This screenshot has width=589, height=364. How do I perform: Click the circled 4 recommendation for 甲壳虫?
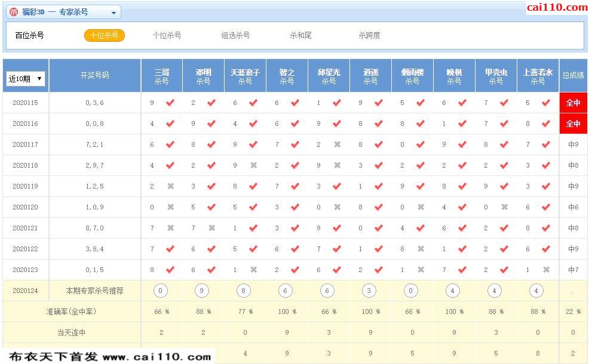click(495, 291)
